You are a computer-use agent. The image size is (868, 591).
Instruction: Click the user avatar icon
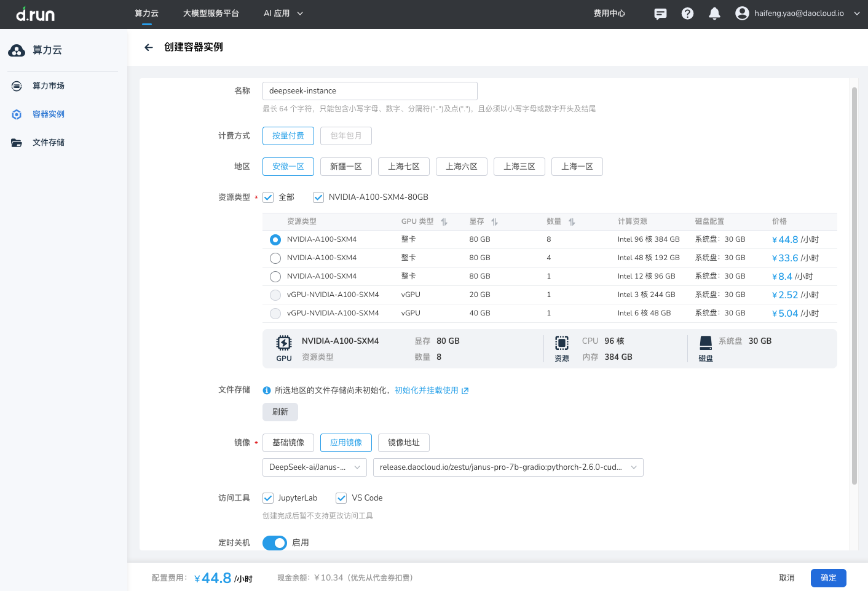[742, 14]
